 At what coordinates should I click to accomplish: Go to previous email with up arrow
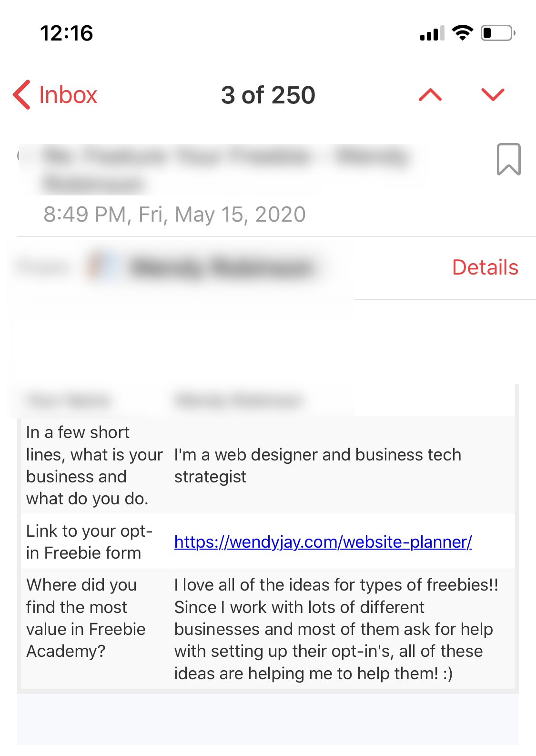[x=430, y=95]
